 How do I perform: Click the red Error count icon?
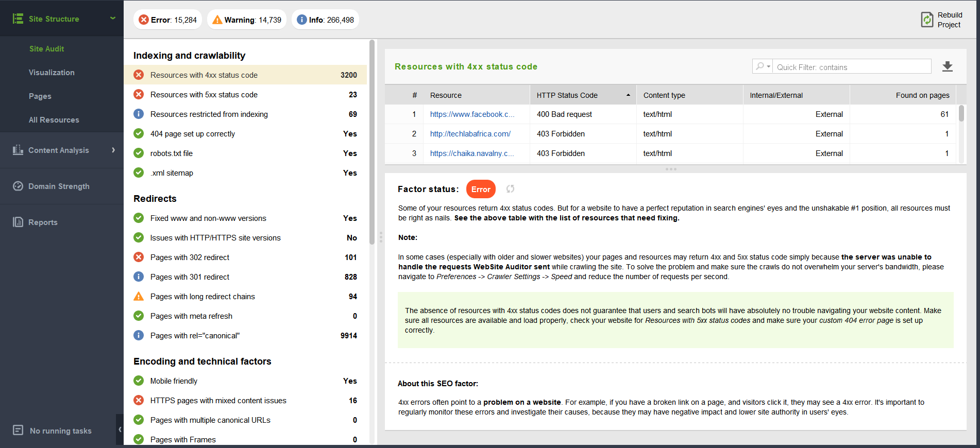[144, 20]
